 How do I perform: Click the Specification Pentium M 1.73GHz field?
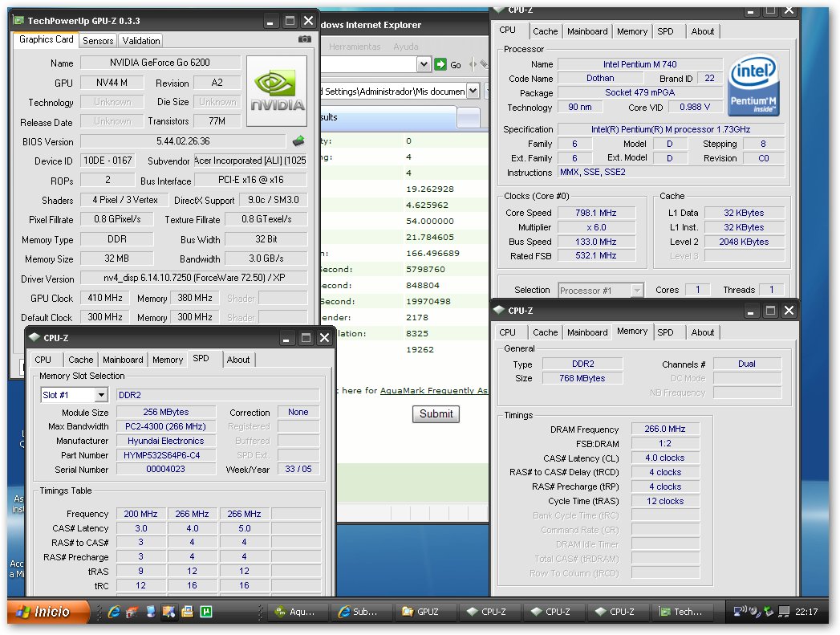pyautogui.click(x=671, y=129)
